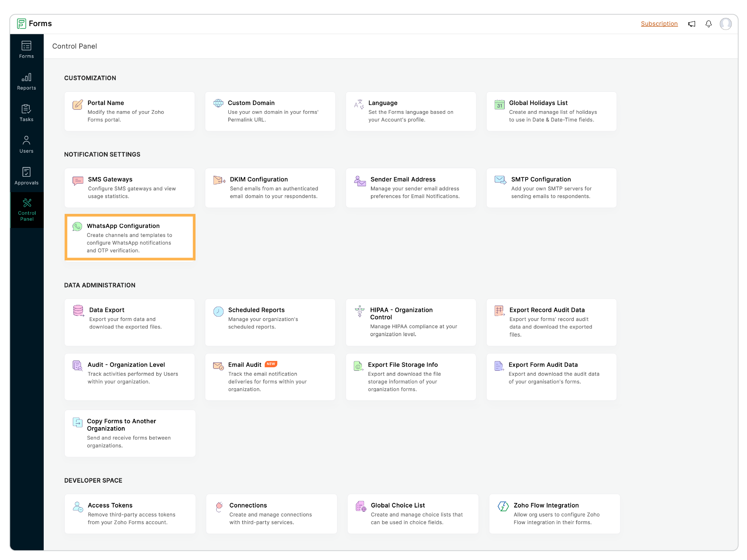
Task: Click the Global Holidays List calendar icon
Action: (499, 104)
